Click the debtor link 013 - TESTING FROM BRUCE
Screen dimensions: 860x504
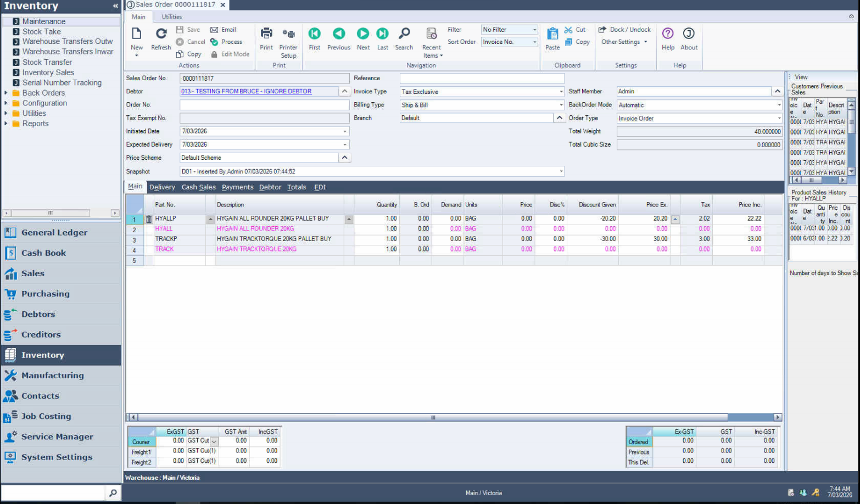click(246, 92)
